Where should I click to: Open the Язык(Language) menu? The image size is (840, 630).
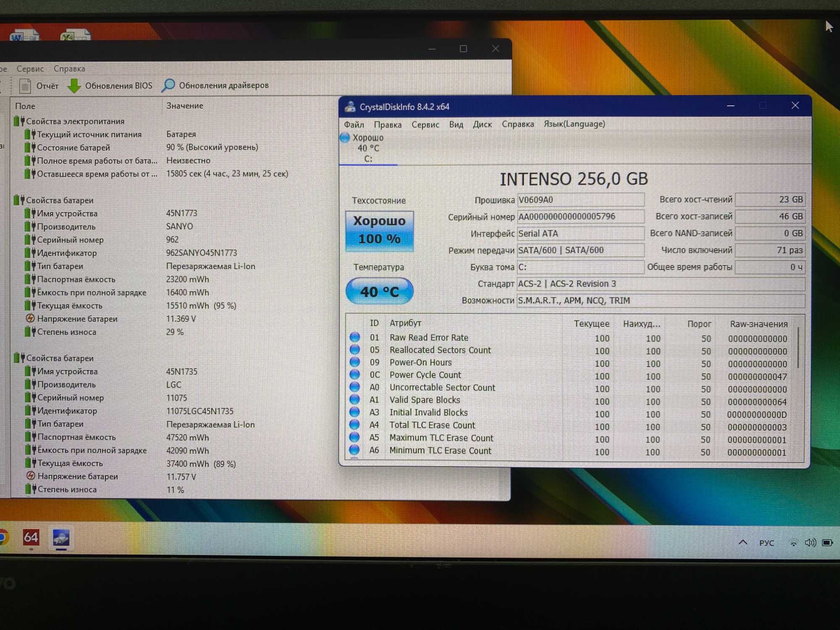(574, 124)
